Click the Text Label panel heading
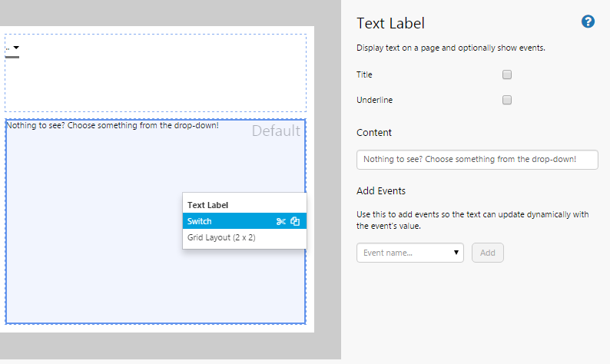The height and width of the screenshot is (364, 610). (x=390, y=24)
